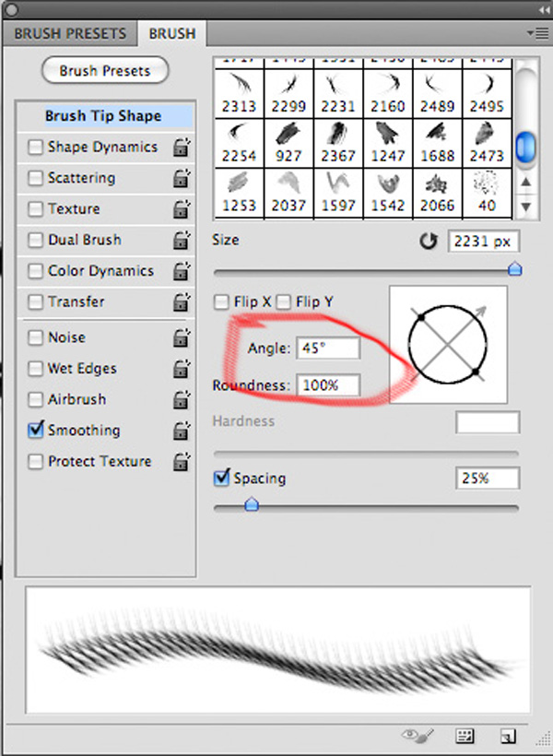Select the 2367 brush tip thumbnail

point(338,143)
